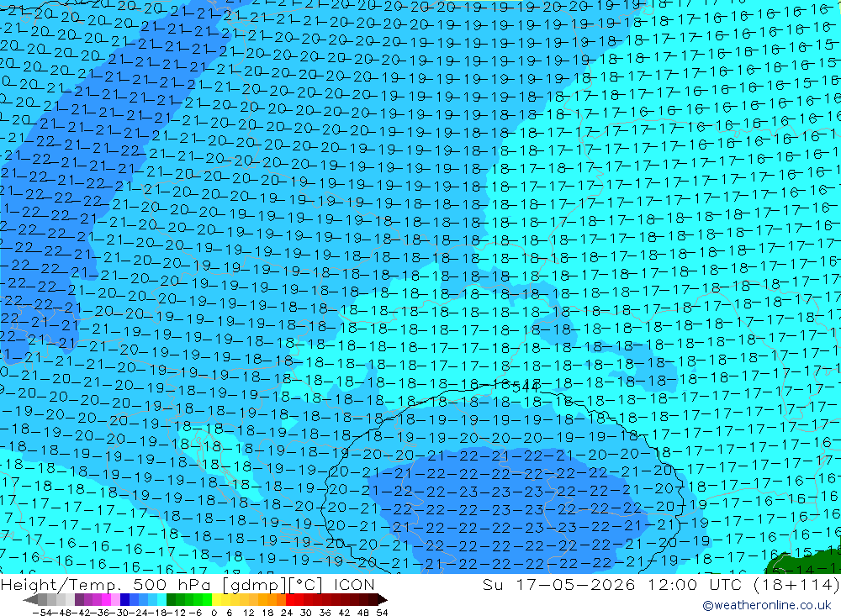Click the Height/Temp. 500 hPa title text
The image size is (841, 616).
(108, 584)
